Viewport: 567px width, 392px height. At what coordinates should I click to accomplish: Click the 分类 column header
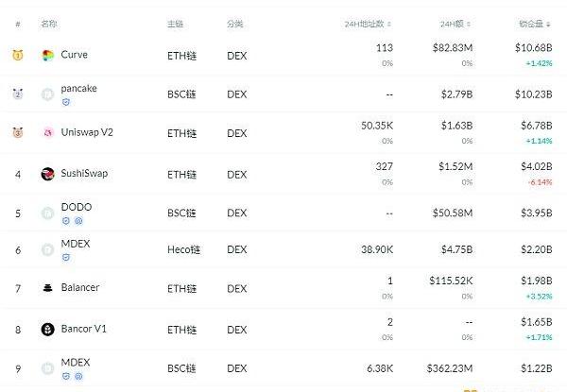click(235, 24)
